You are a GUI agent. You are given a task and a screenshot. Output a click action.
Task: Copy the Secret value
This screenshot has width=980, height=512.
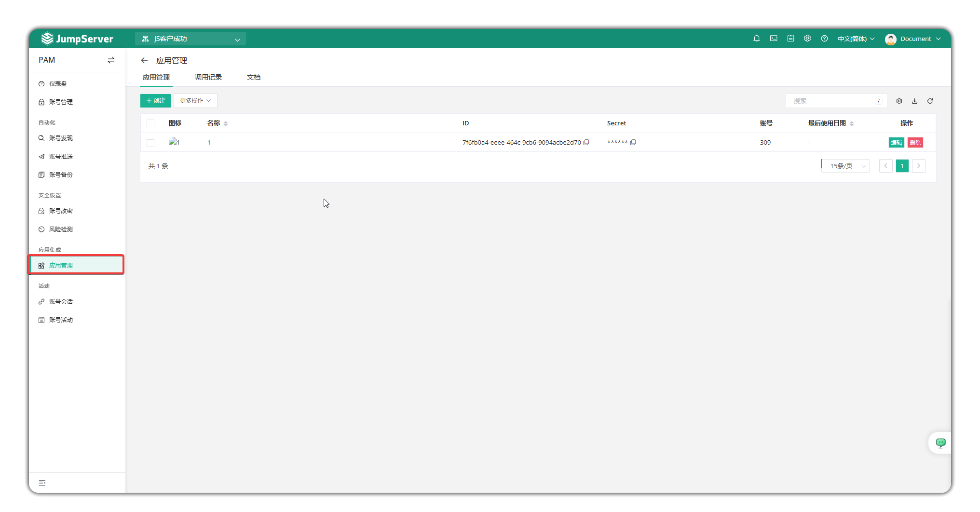633,142
